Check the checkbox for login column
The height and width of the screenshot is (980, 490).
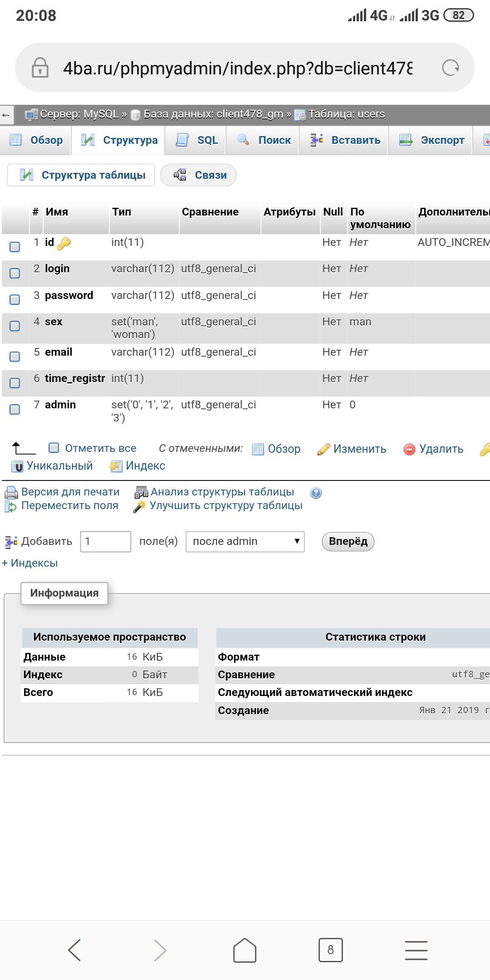tap(15, 273)
